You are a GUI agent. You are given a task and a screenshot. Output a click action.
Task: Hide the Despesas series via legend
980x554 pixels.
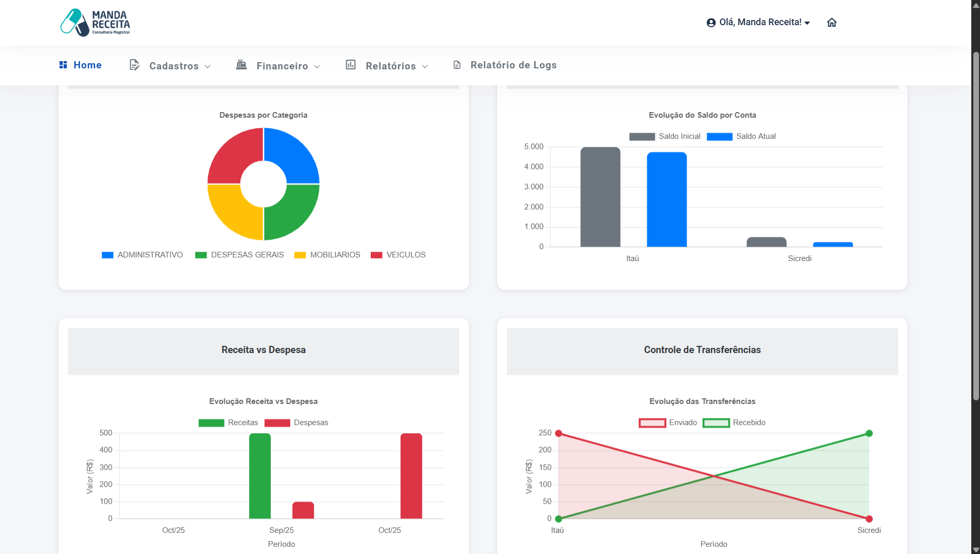(x=296, y=422)
